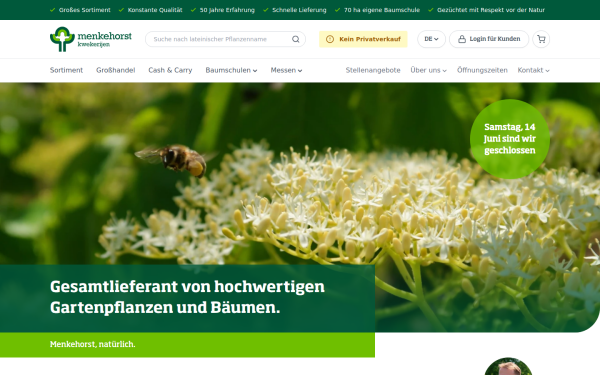
Task: Click the checkmark before 70 ha eigene Baumschule
Action: pos(338,10)
